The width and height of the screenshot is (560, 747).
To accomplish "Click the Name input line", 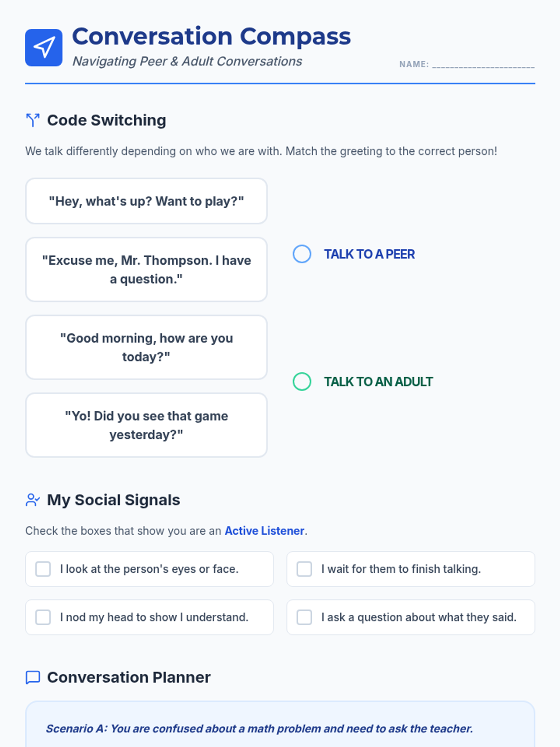I will point(483,64).
